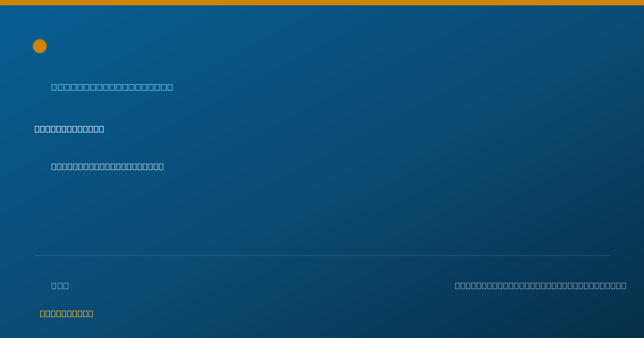Click the short three-character footer label
Viewport: 644px width, 338px height.
coord(60,285)
